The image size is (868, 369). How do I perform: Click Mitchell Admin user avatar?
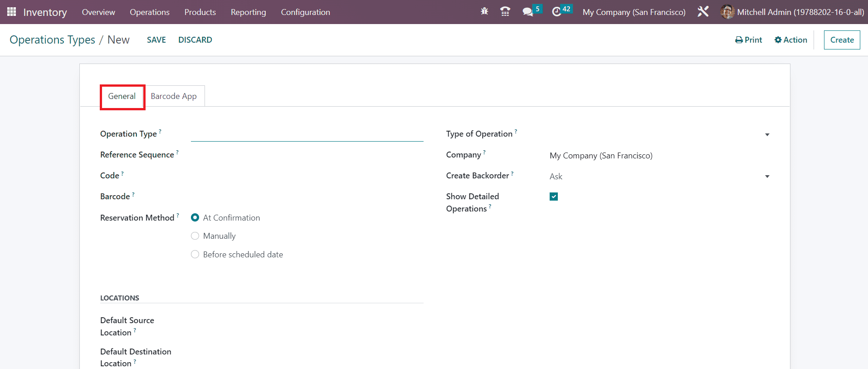click(727, 12)
